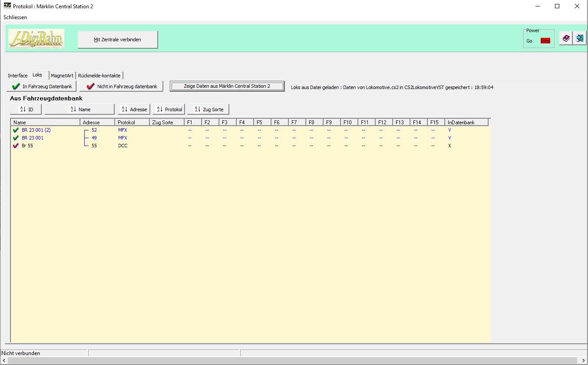Click the F8 column header

[315, 123]
